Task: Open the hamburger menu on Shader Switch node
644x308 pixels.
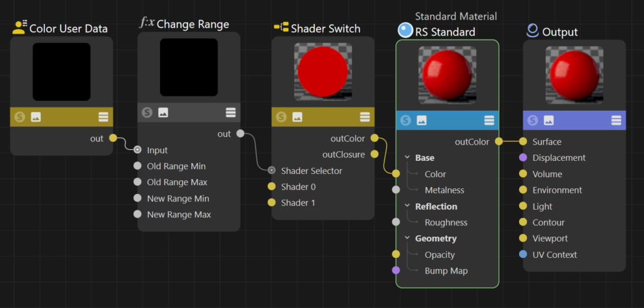Action: (365, 117)
